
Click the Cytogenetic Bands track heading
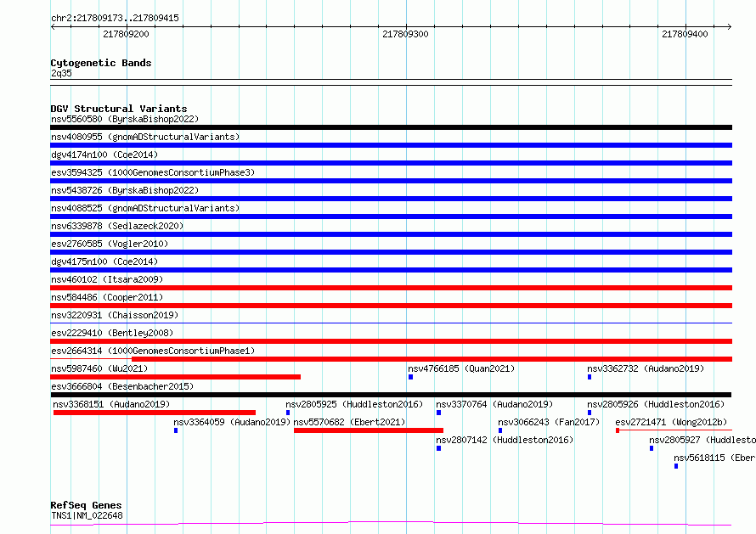point(101,63)
